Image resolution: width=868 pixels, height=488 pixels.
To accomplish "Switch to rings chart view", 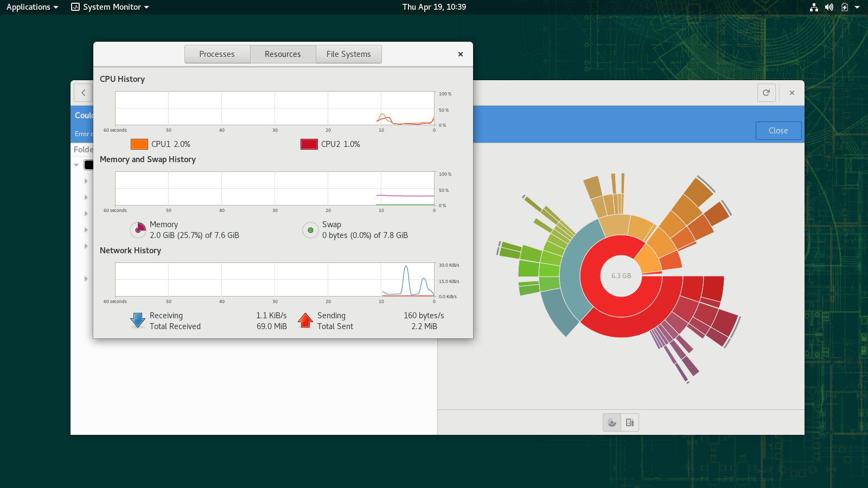I will [612, 422].
